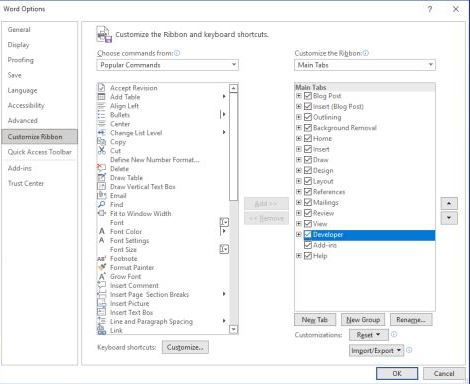Screen dimensions: 470x384
Task: Uncheck the Help tab checkbox
Action: [308, 256]
